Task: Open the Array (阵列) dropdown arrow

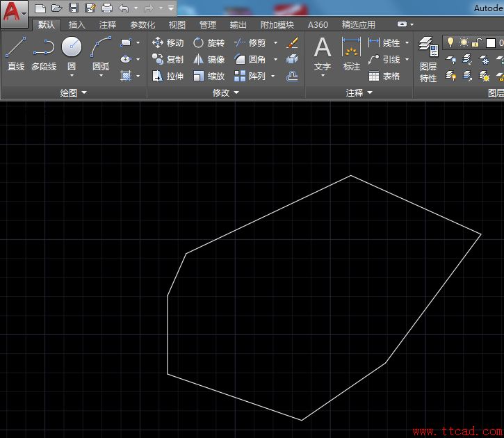Action: (273, 76)
